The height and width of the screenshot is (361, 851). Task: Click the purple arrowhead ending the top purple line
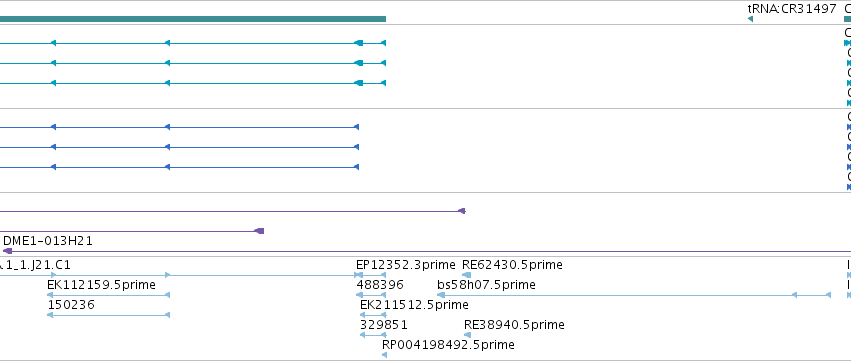click(x=462, y=211)
